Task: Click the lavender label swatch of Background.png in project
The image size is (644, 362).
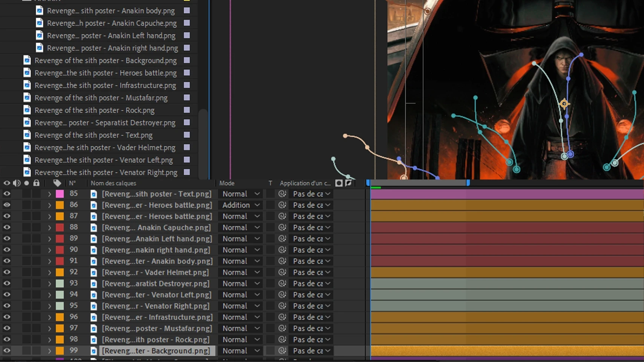Action: click(187, 60)
